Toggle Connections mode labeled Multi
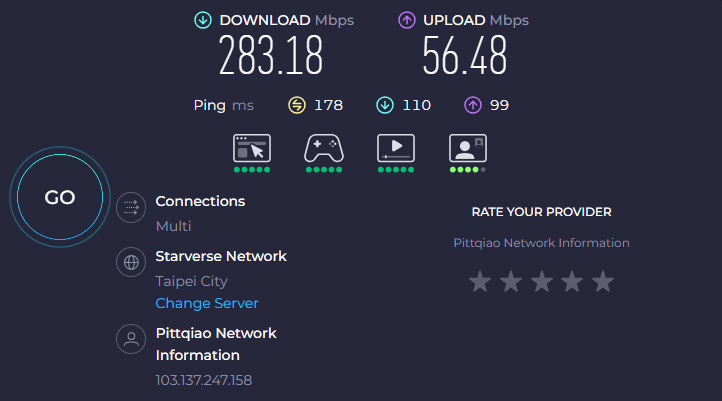 pyautogui.click(x=173, y=226)
